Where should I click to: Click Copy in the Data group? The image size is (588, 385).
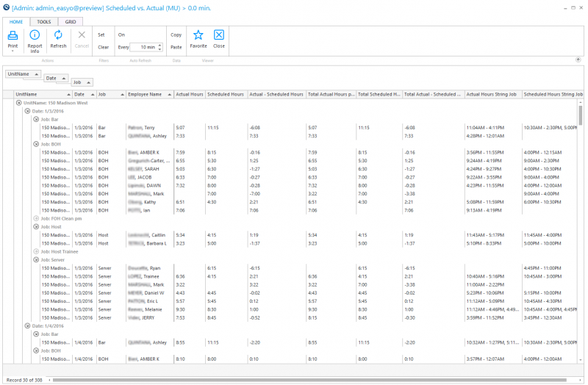click(x=176, y=35)
